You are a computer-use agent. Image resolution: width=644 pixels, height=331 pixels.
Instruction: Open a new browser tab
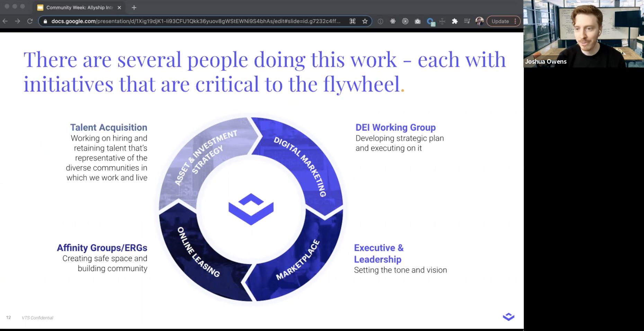pos(134,7)
